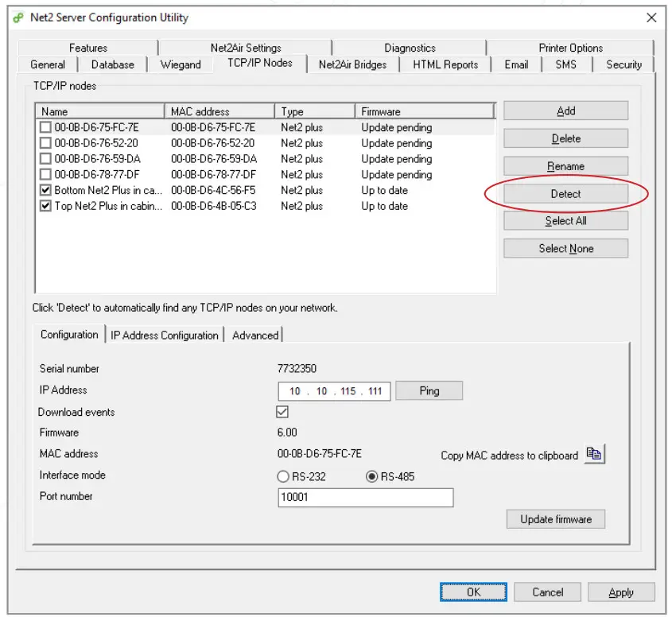This screenshot has width=672, height=617.
Task: Switch to the Database tab
Action: click(x=113, y=64)
